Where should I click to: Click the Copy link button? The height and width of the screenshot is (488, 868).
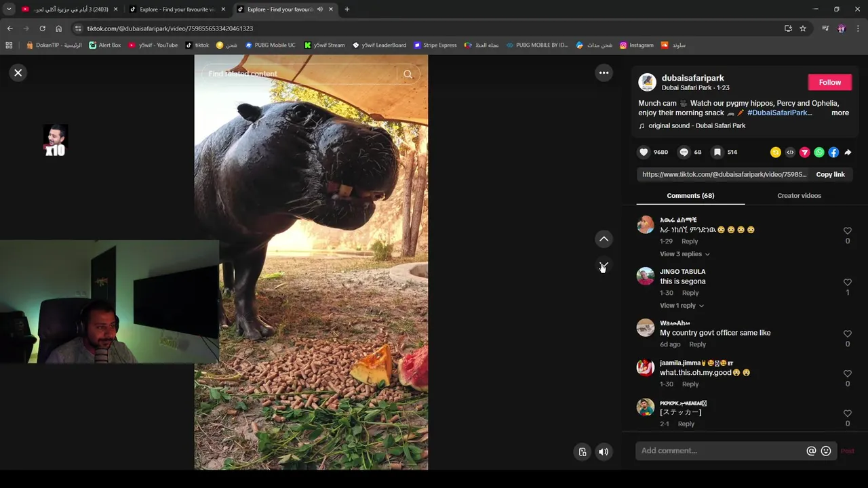[830, 174]
